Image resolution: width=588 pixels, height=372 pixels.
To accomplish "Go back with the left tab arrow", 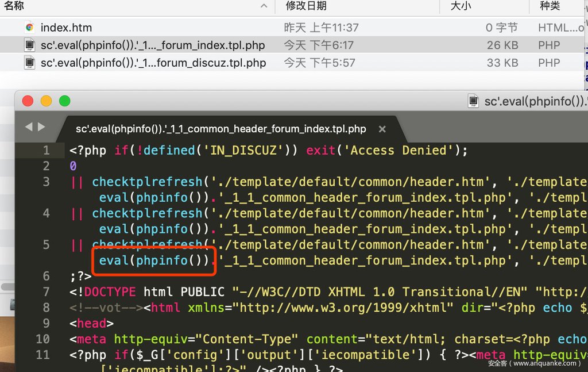I will click(29, 127).
